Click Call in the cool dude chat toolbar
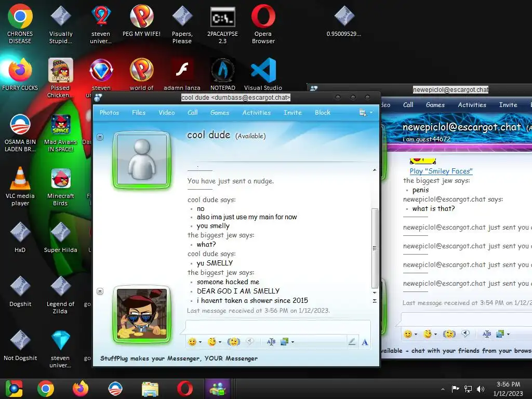Viewport: 532px width, 399px height. pyautogui.click(x=192, y=113)
